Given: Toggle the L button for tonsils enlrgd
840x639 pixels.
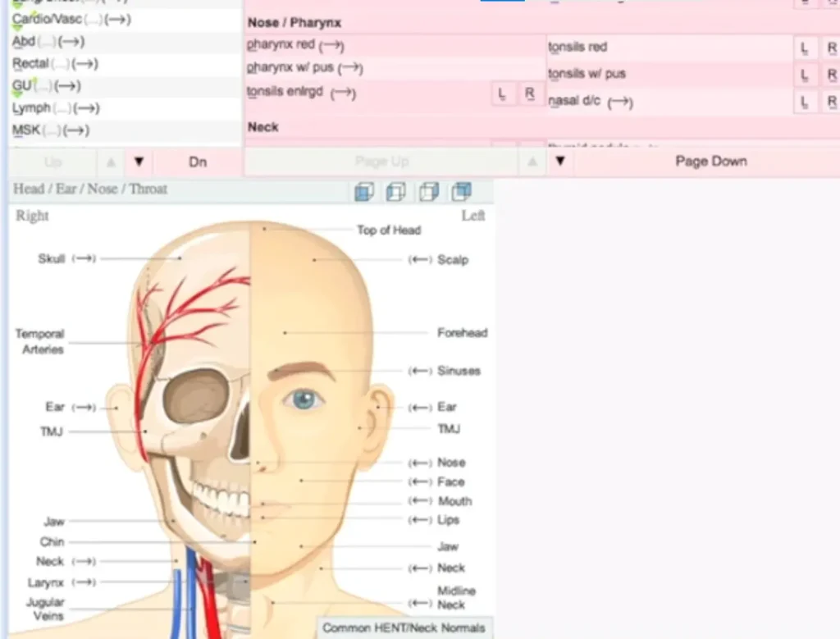Looking at the screenshot, I should pos(502,94).
